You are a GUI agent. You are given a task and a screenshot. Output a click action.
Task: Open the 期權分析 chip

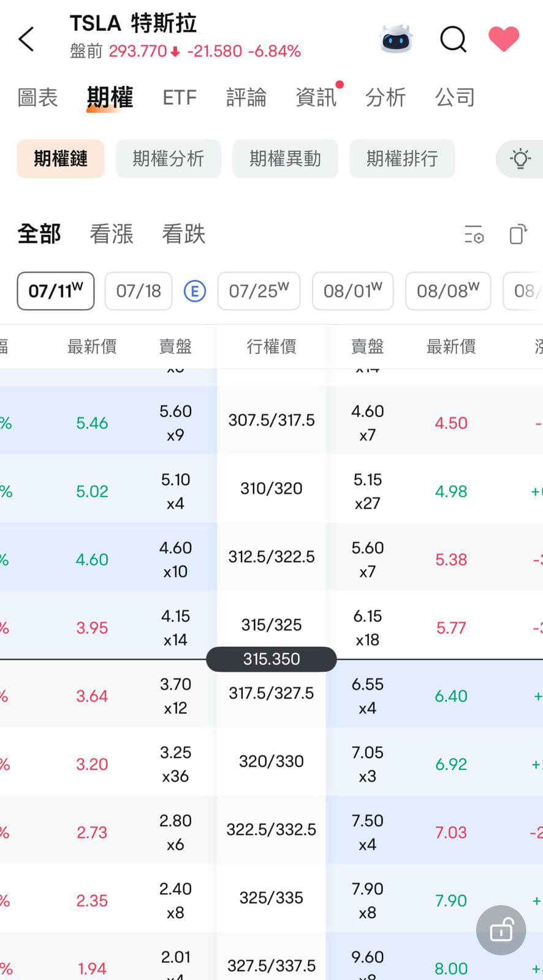pyautogui.click(x=169, y=159)
